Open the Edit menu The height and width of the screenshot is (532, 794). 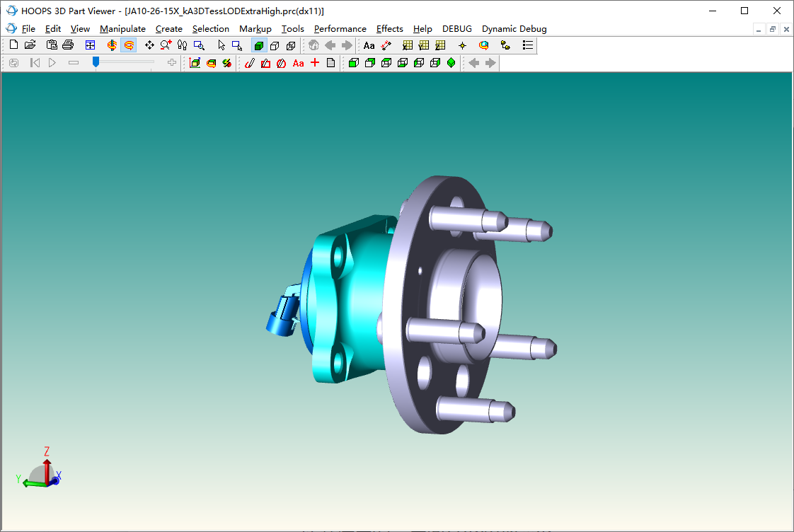[x=52, y=29]
